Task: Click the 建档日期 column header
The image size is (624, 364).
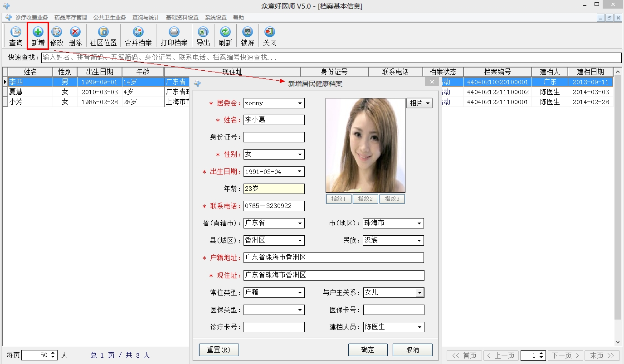Action: pos(590,72)
